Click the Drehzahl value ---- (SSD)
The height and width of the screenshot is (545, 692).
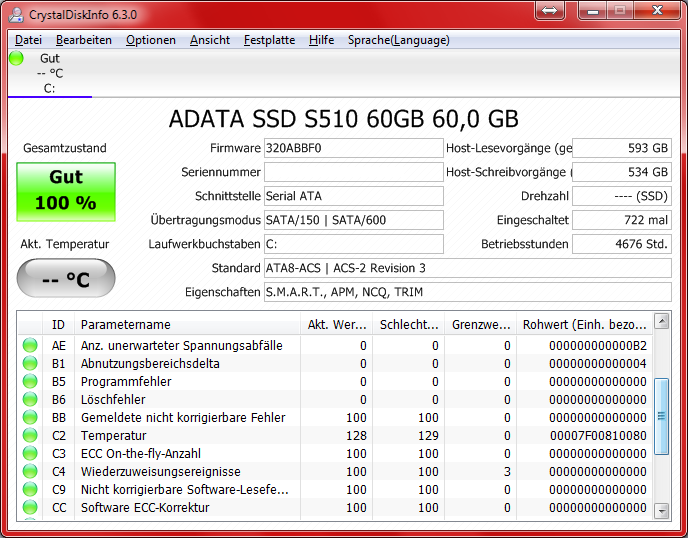pos(622,196)
